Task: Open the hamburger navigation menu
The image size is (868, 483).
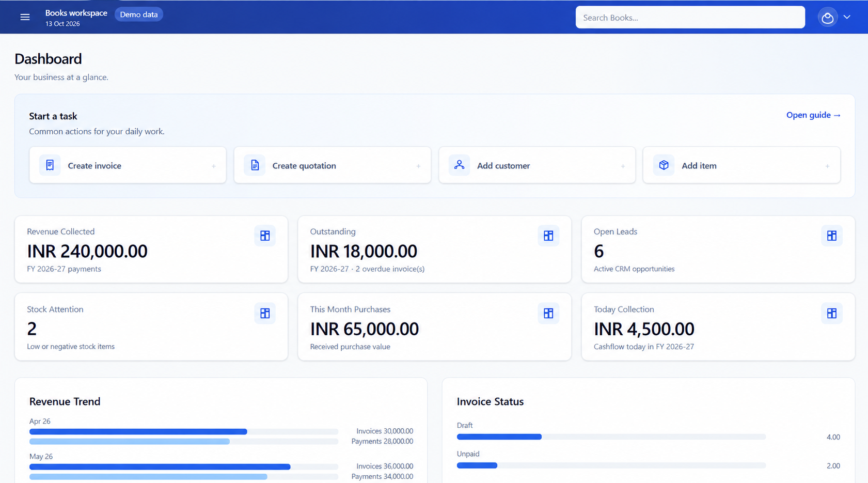Action: pos(25,17)
